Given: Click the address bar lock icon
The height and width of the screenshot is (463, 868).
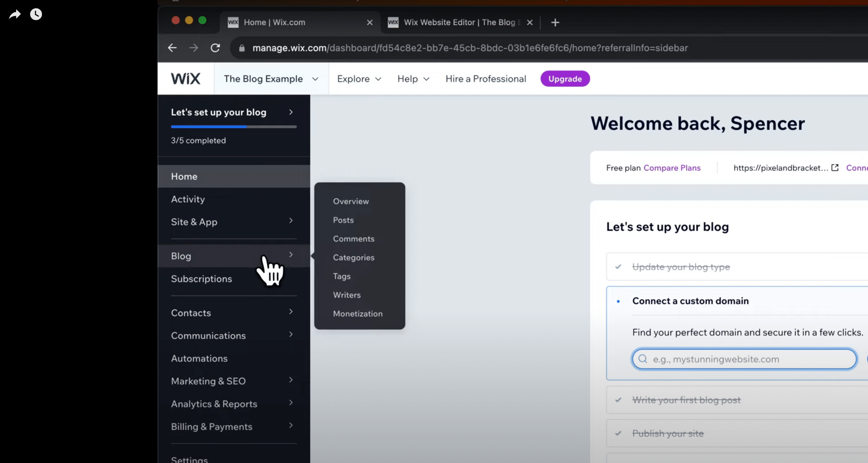Looking at the screenshot, I should point(242,48).
